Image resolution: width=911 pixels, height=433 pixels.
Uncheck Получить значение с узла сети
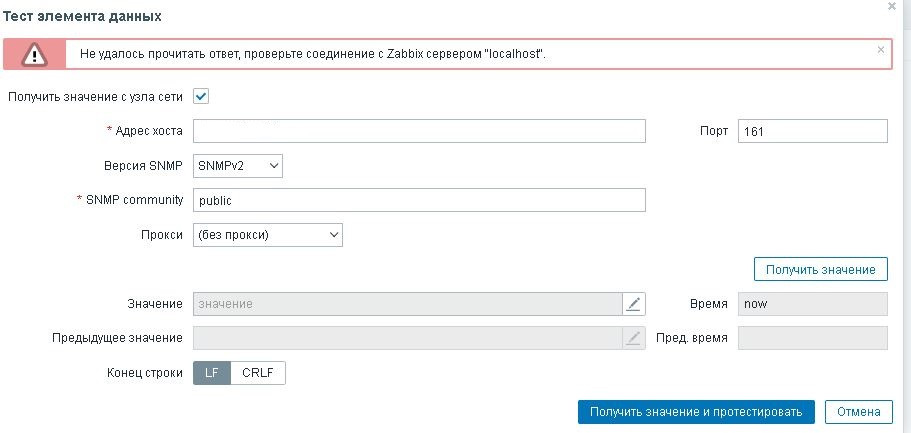201,96
